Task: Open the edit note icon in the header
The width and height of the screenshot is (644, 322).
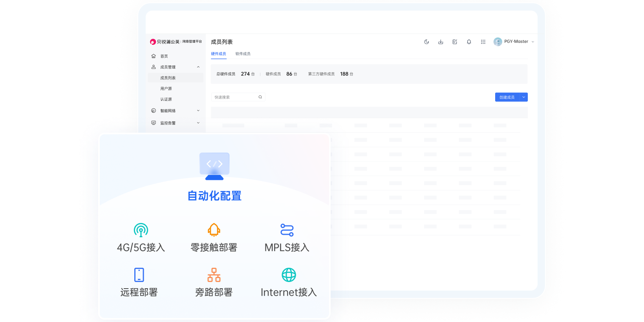Action: pyautogui.click(x=455, y=42)
